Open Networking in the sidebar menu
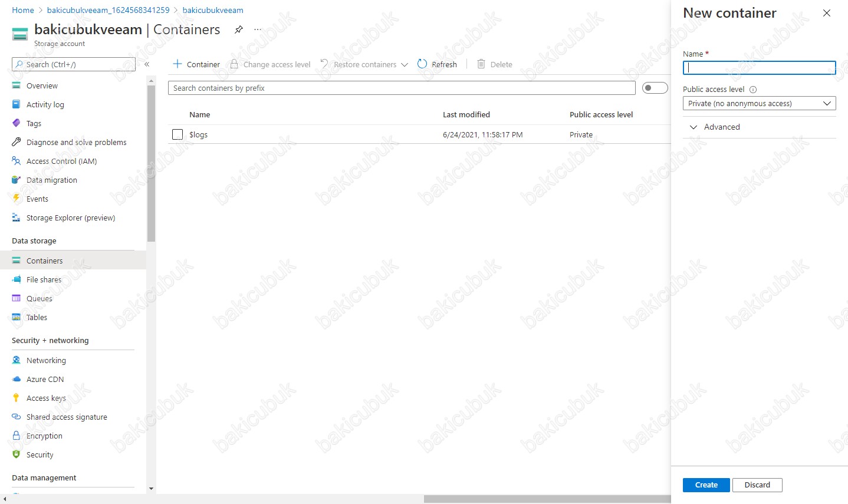Viewport: 848px width, 504px height. coord(46,360)
